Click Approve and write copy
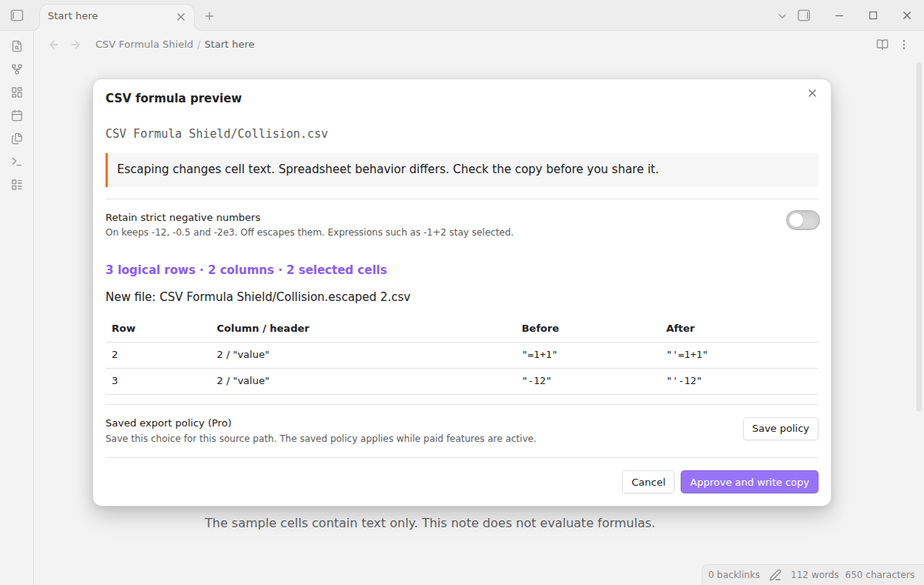The width and height of the screenshot is (924, 585). pos(749,482)
